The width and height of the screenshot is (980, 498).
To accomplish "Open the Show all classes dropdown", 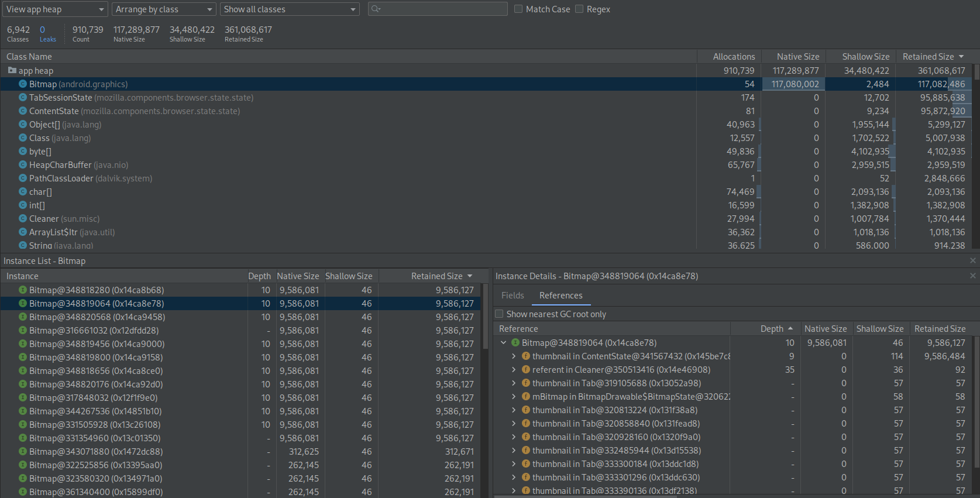I will 290,9.
